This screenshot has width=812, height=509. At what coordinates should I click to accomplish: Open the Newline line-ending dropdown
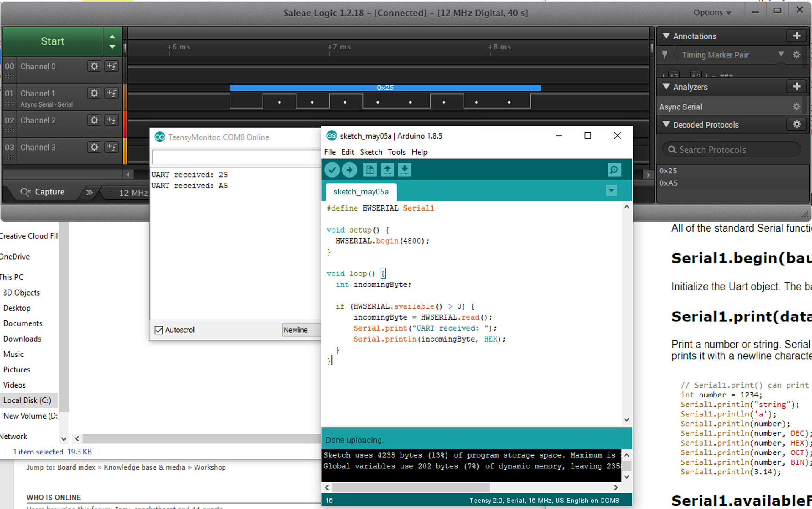(301, 330)
